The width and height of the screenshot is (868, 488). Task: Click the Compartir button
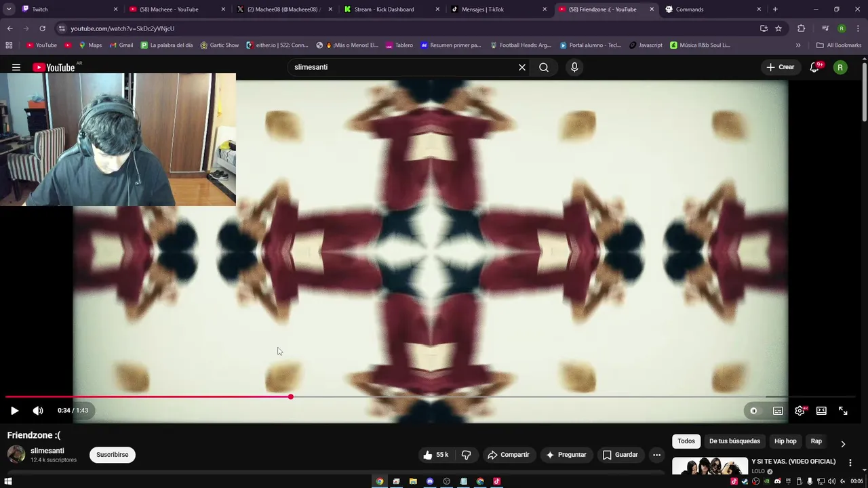pos(509,455)
